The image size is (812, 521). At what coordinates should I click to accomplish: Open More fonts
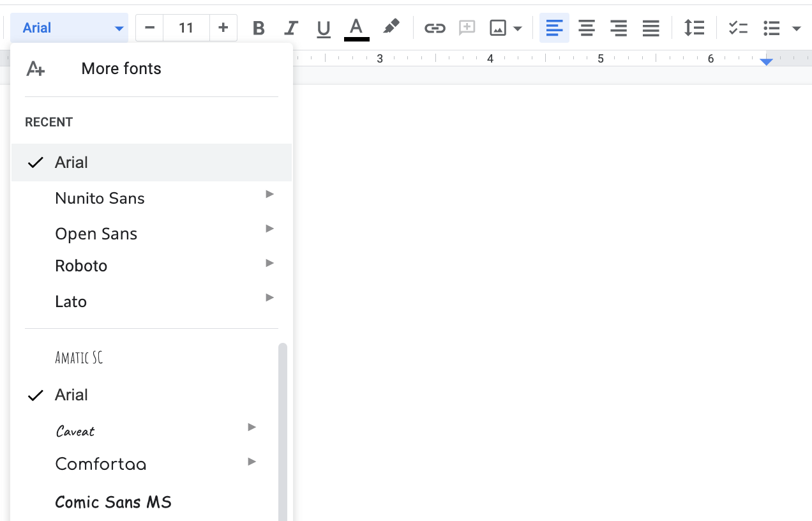coord(152,69)
